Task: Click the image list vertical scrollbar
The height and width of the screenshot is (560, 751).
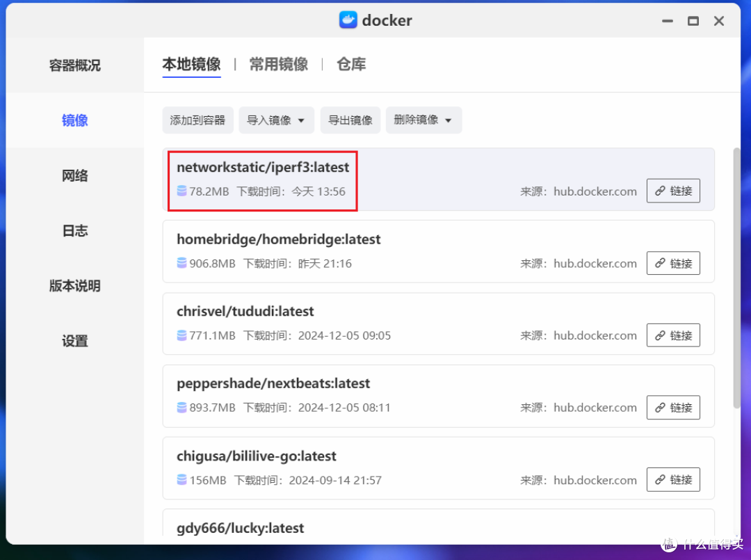Action: (736, 278)
